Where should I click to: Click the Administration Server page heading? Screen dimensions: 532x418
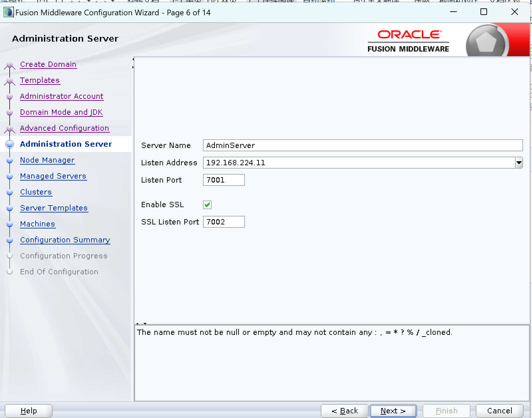(65, 39)
